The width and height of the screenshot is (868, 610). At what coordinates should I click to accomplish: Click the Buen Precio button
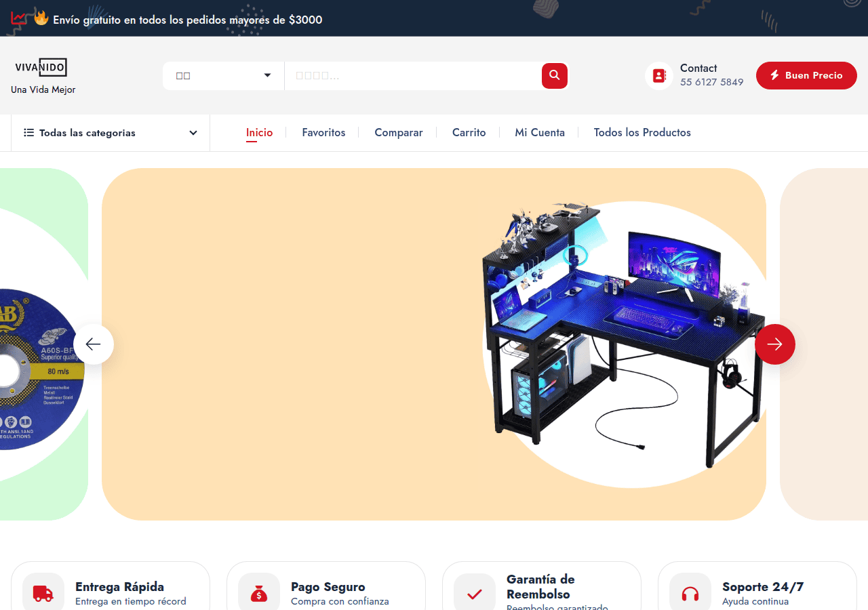point(806,75)
